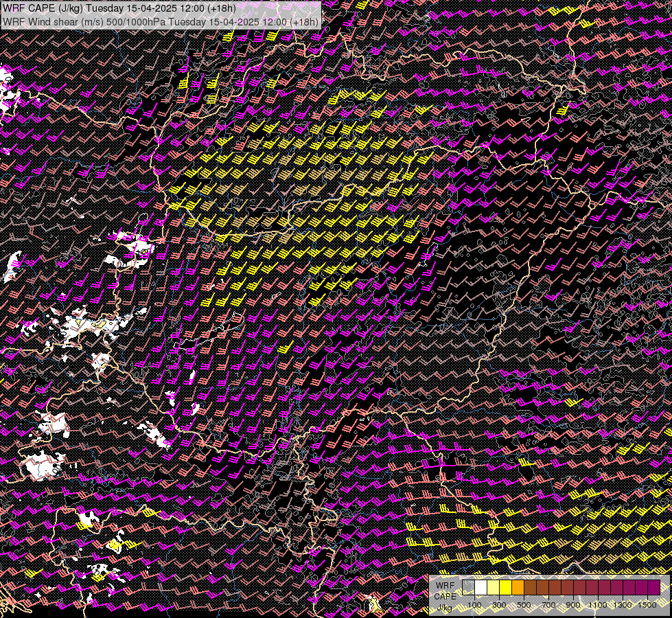
Task: Click the pale yellow CAPE legend swatch
Action: click(x=494, y=587)
